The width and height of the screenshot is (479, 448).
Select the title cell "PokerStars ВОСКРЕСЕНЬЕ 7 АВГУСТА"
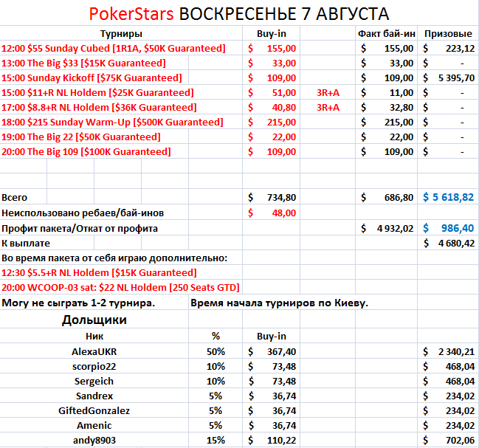pyautogui.click(x=239, y=14)
